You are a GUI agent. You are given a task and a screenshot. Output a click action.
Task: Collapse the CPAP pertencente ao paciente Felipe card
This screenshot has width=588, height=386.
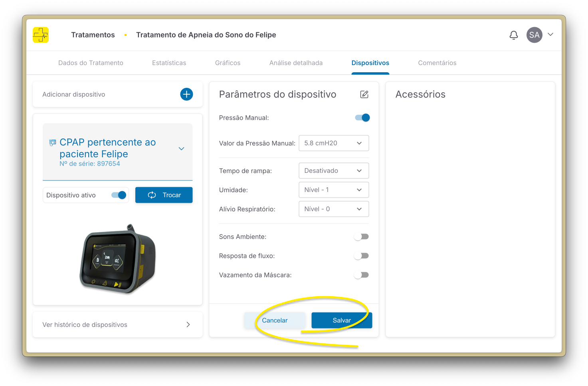point(181,148)
